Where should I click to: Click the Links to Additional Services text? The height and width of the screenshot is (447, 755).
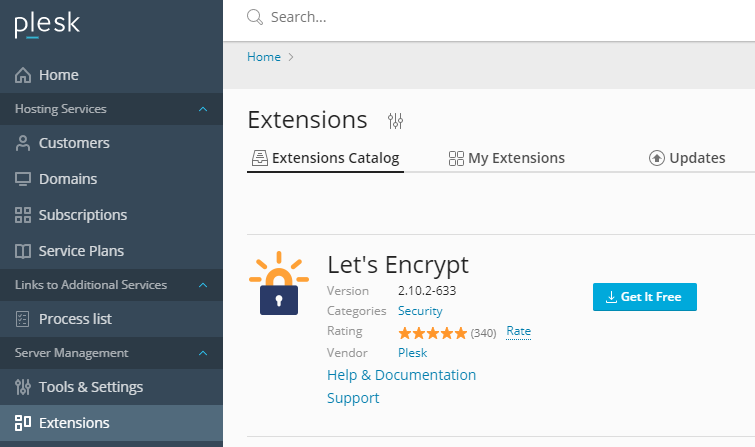[91, 285]
